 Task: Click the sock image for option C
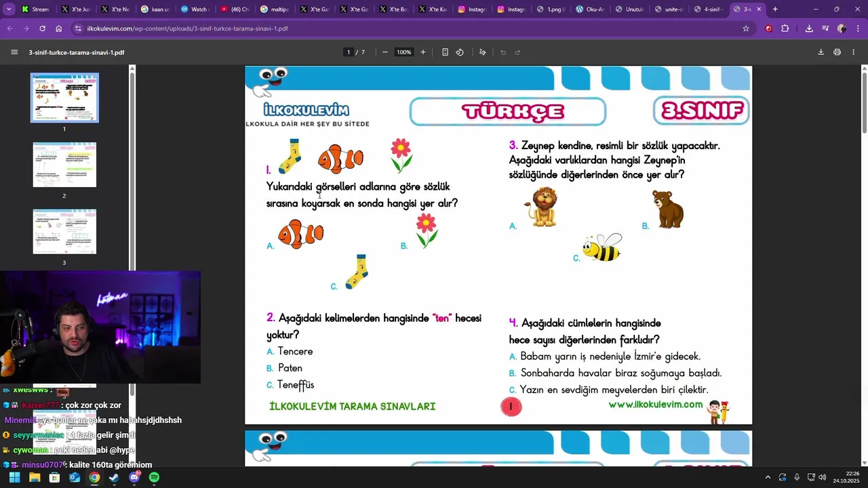pyautogui.click(x=357, y=272)
